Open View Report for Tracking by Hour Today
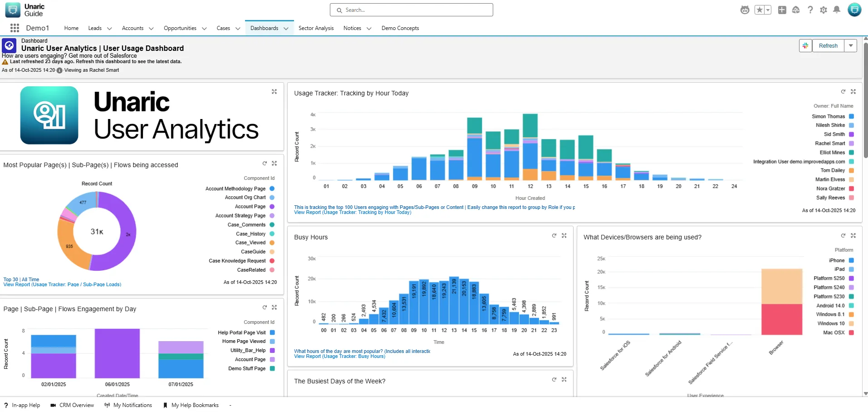Viewport: 868px width, 412px height. [x=353, y=213]
